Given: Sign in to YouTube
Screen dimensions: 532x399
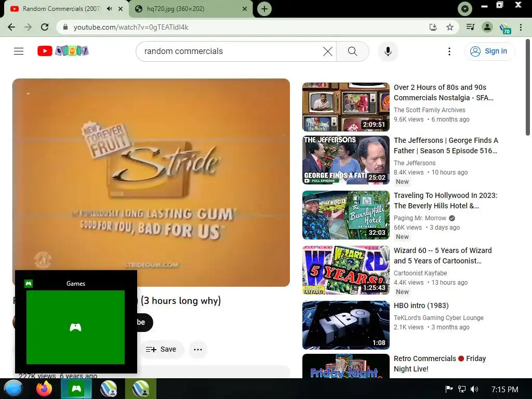Looking at the screenshot, I should click(x=489, y=51).
